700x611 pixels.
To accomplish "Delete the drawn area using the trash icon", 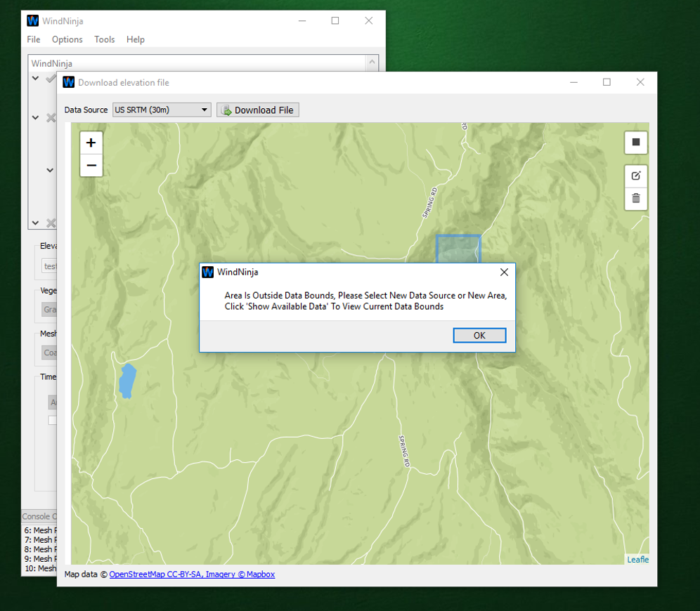I will (x=636, y=199).
